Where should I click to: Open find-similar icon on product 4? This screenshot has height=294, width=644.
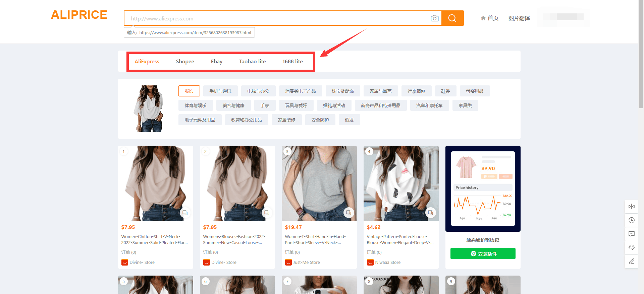tap(430, 213)
